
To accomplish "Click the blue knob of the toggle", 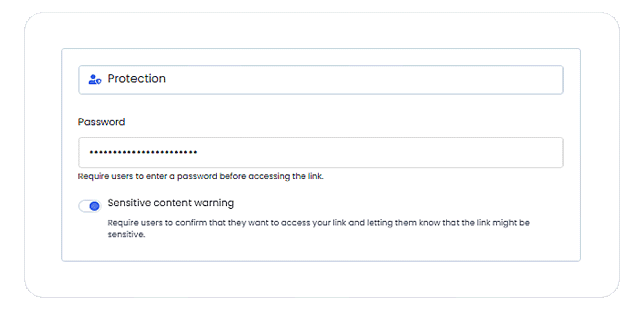I will (x=95, y=206).
